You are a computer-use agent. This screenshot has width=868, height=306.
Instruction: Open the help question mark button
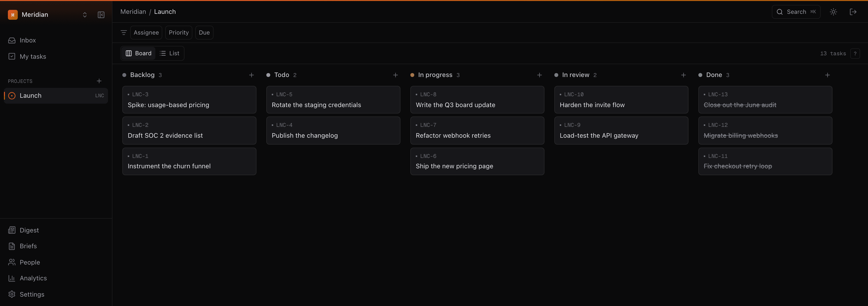tap(855, 53)
